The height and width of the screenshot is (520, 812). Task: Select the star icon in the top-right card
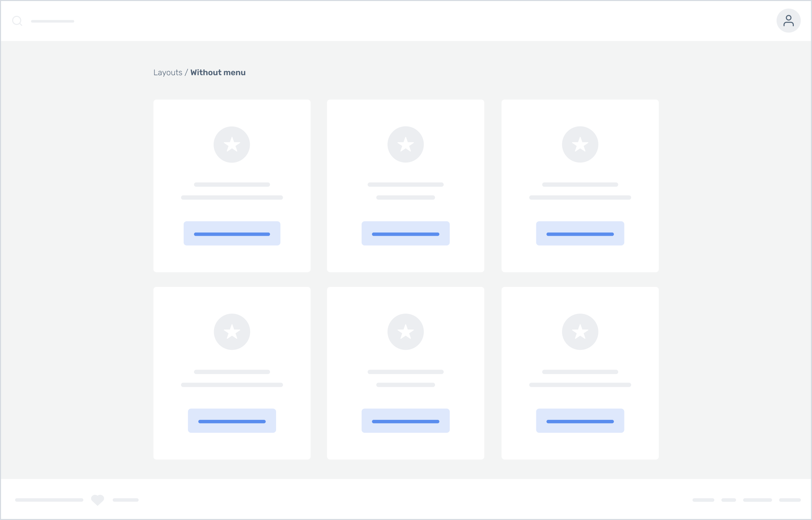tap(580, 144)
